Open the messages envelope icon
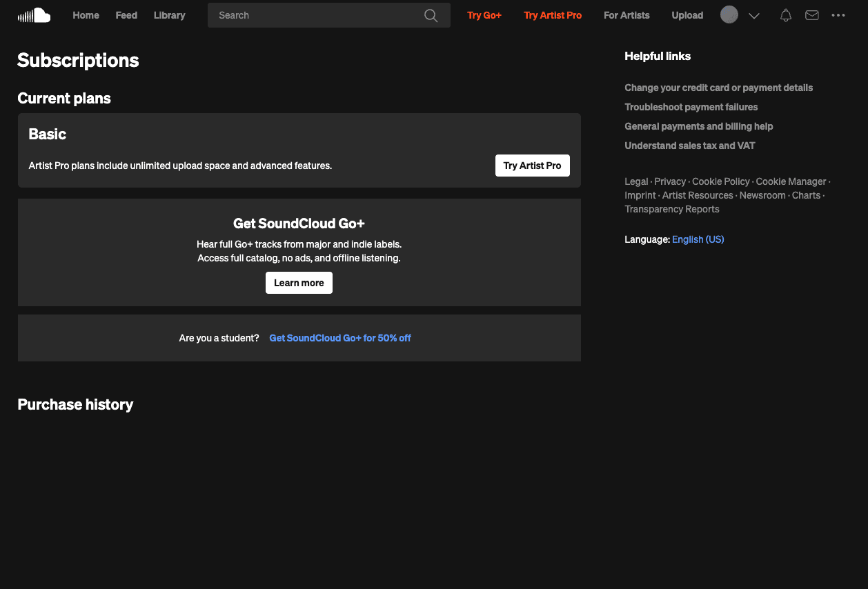 pos(812,15)
